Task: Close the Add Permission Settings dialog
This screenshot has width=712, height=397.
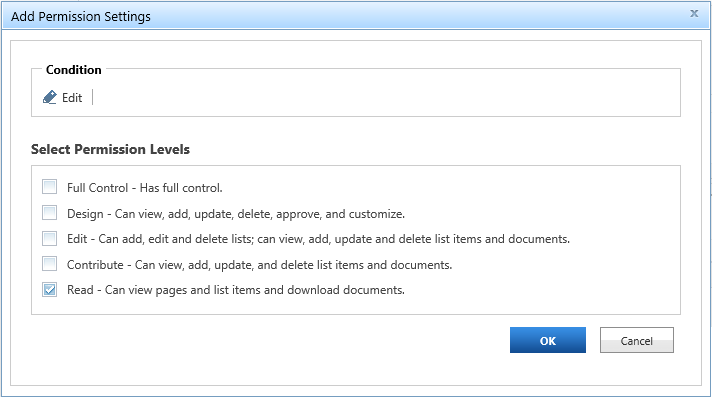Action: (x=694, y=13)
